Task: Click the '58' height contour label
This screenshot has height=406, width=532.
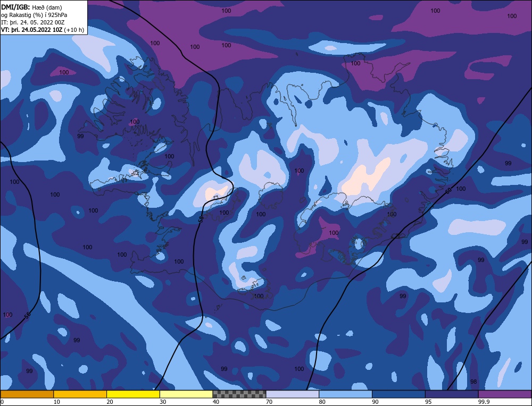Action: coord(201,219)
